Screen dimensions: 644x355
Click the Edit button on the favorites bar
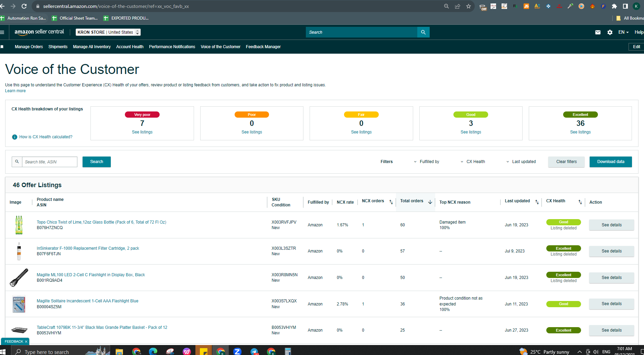[x=636, y=47]
